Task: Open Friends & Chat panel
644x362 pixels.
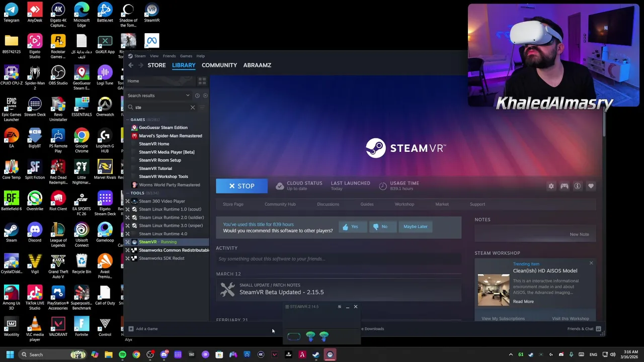Action: click(584, 329)
